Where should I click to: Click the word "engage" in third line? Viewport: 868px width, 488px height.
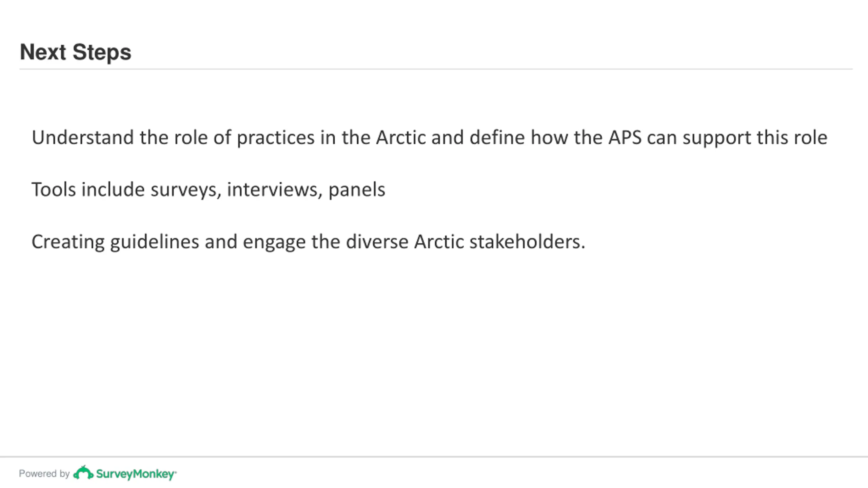(x=274, y=243)
